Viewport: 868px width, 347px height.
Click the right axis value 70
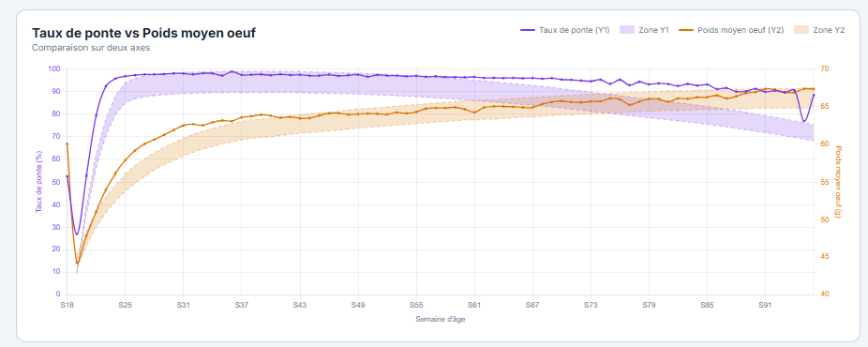[x=826, y=69]
